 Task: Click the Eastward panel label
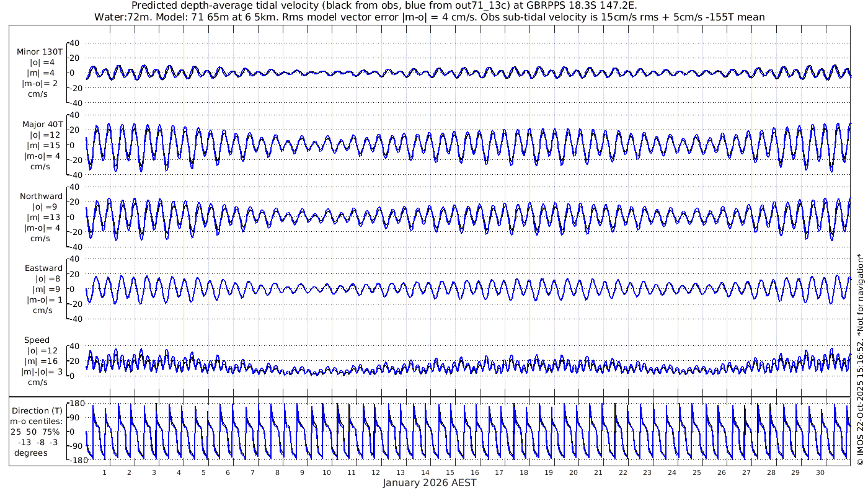[x=43, y=268]
